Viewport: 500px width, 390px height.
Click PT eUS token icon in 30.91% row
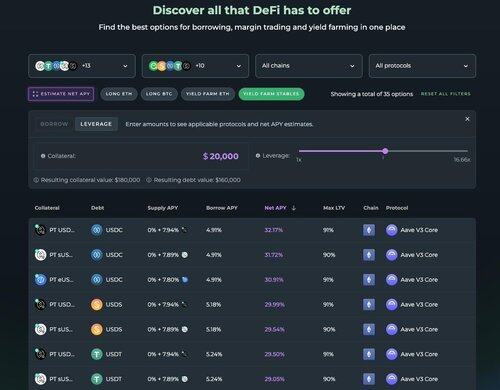pyautogui.click(x=40, y=280)
